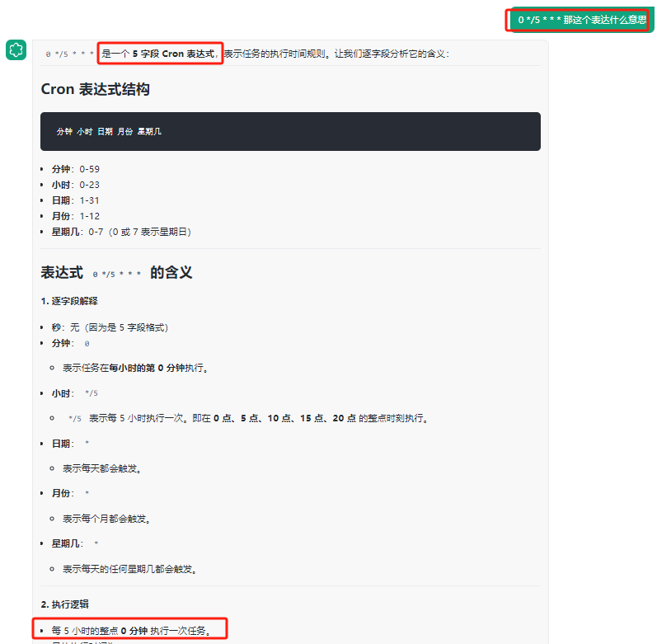The image size is (671, 644).
Task: Click the subheading '1. 逐字段解释'
Action: tap(69, 301)
